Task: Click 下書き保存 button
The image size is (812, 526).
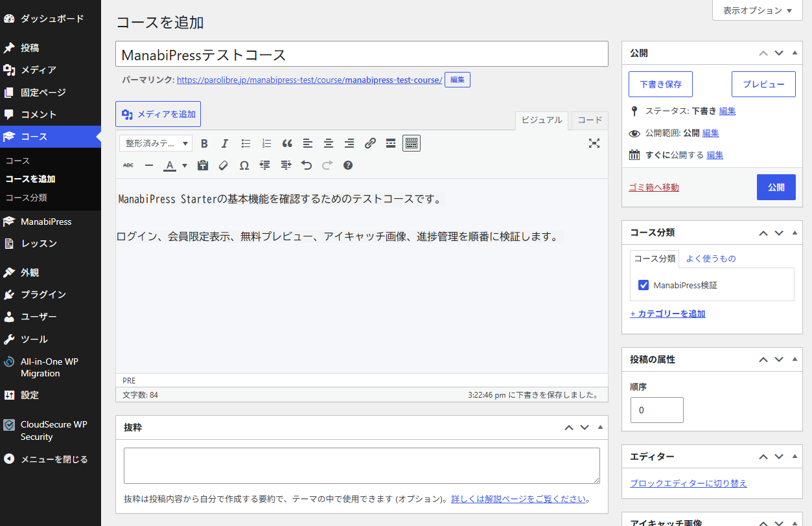Action: [660, 84]
